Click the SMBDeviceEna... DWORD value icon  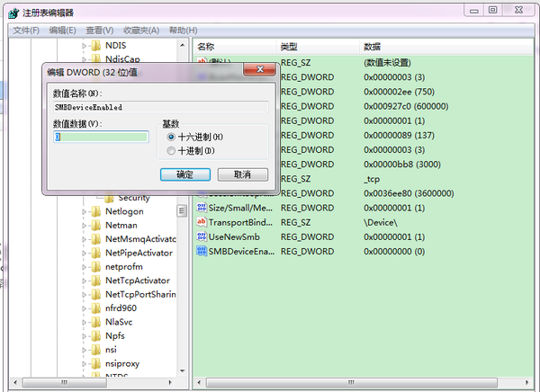pos(202,251)
